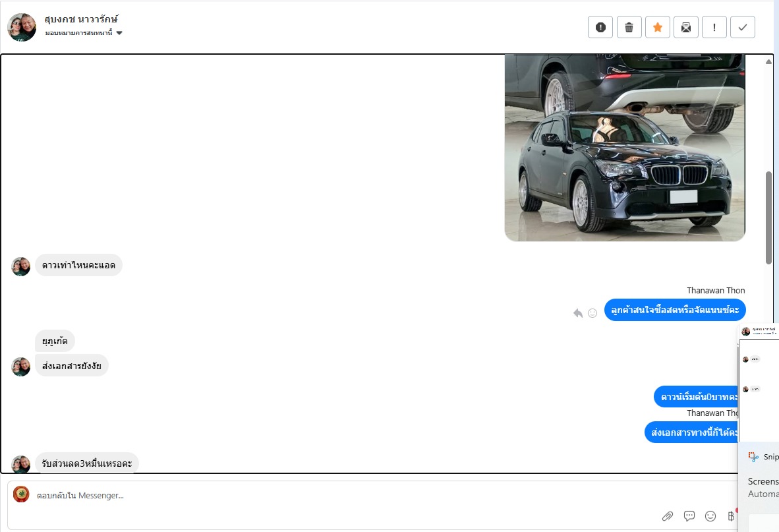Mark conversation as unread envelope icon
Viewport: 779px width, 532px height.
click(x=685, y=27)
